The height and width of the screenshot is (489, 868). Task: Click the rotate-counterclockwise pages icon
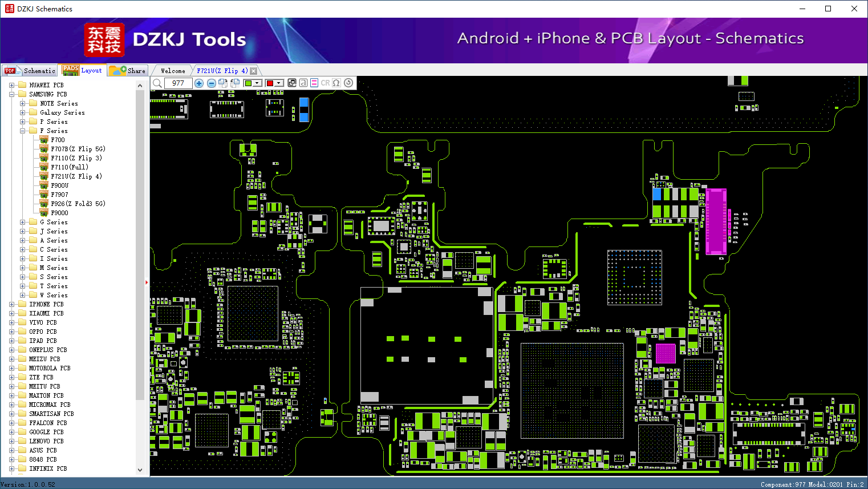coord(235,83)
